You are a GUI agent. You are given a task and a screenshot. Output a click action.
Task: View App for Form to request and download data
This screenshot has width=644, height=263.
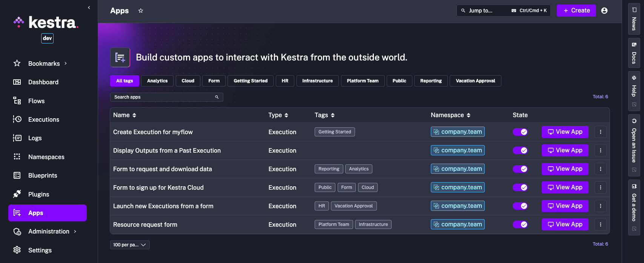tap(565, 169)
